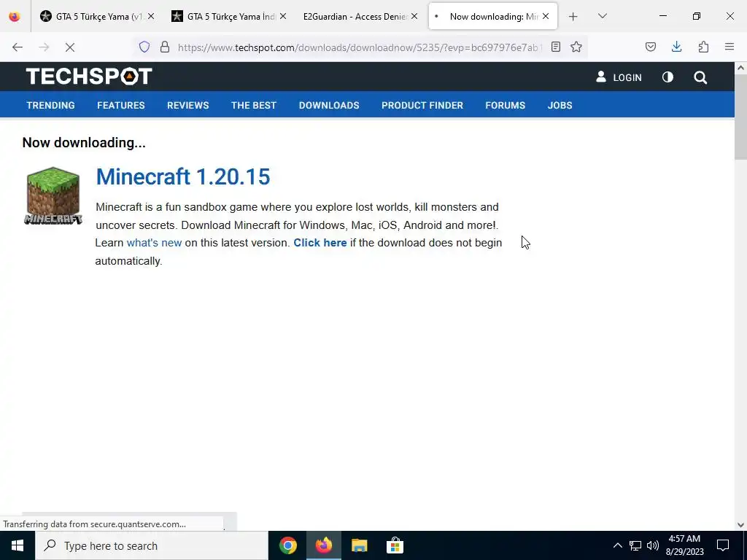
Task: Show hidden system tray icons chevron
Action: [617, 545]
